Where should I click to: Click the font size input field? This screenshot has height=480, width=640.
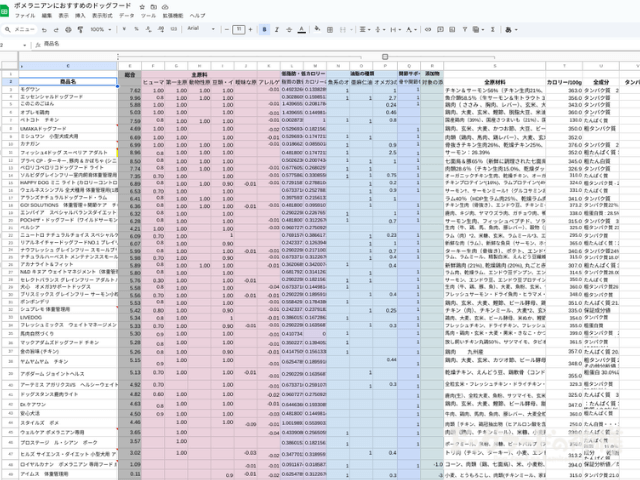(x=238, y=29)
